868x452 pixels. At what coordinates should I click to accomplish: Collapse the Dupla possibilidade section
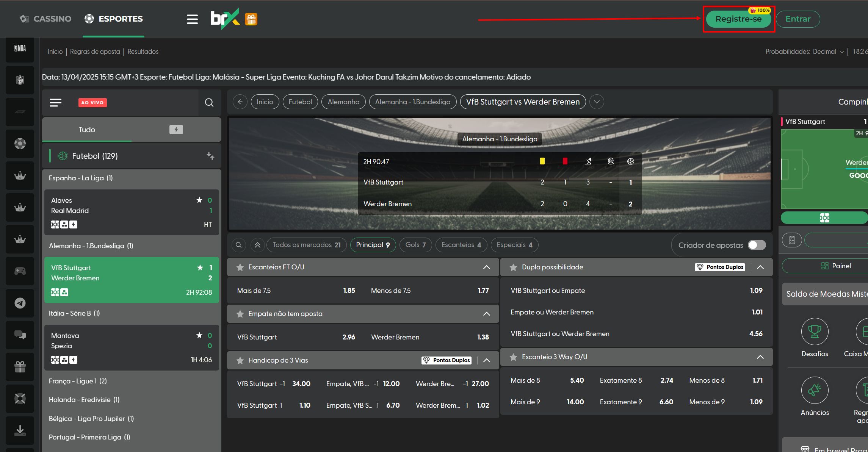(760, 267)
